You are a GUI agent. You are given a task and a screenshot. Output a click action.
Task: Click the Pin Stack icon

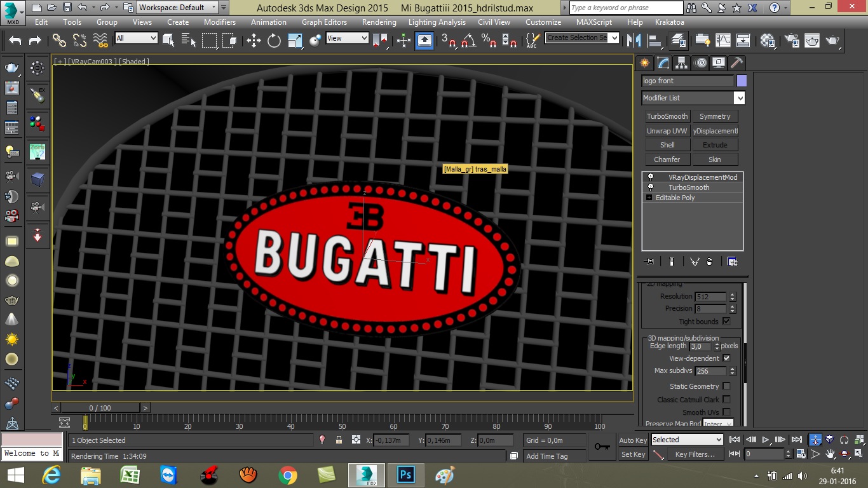(x=649, y=262)
